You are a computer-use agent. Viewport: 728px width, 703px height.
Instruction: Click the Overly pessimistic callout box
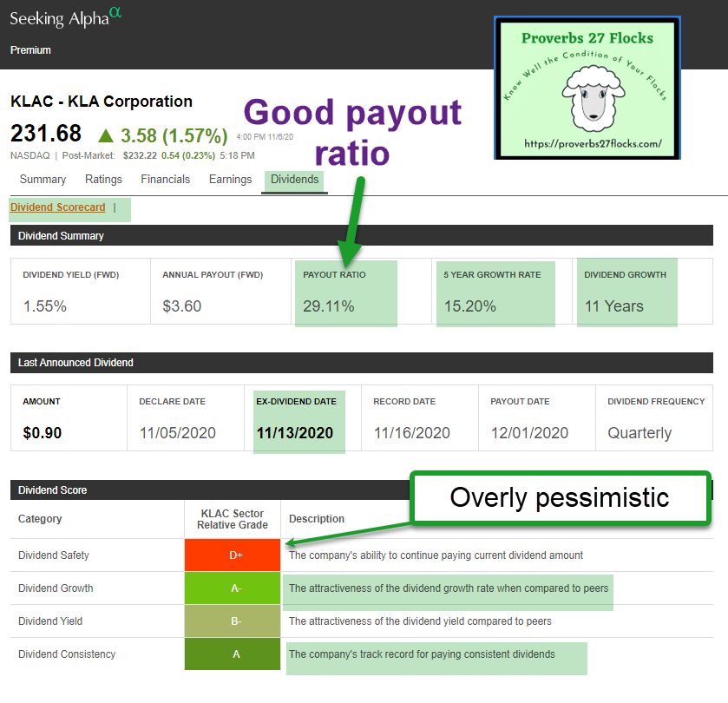tap(560, 498)
